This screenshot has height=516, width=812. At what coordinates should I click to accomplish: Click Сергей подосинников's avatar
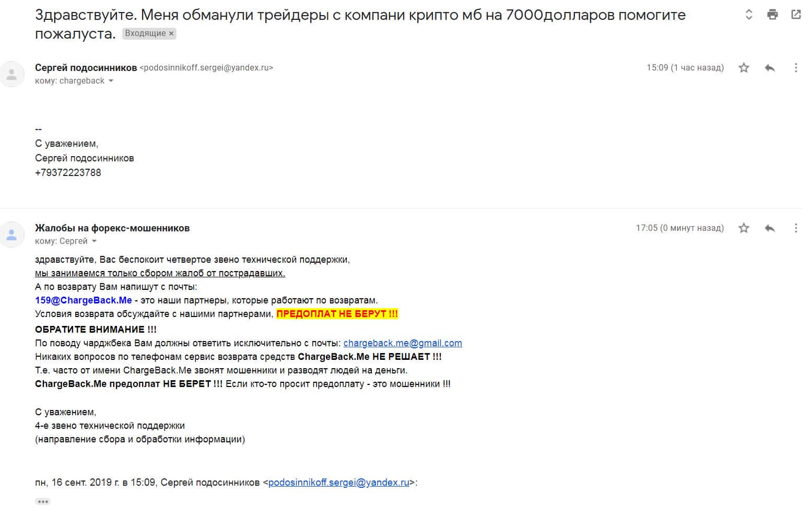11,74
